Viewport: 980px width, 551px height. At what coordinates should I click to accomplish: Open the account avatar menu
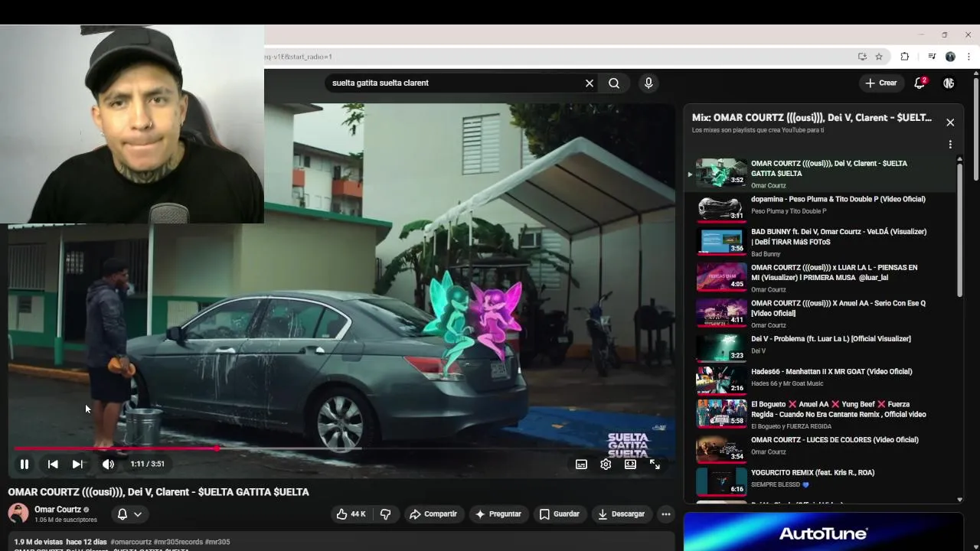click(x=949, y=83)
